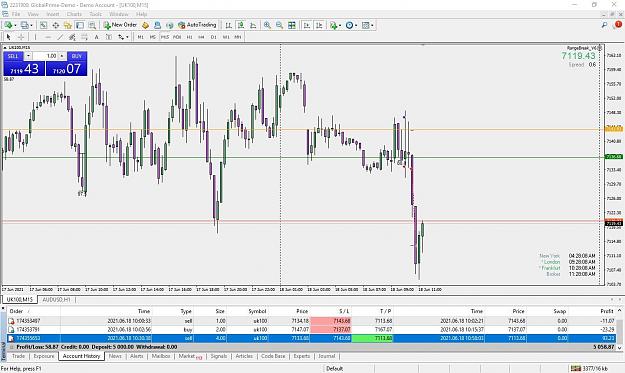Toggle the Navigator panel
This screenshot has height=373, width=625.
click(68, 25)
